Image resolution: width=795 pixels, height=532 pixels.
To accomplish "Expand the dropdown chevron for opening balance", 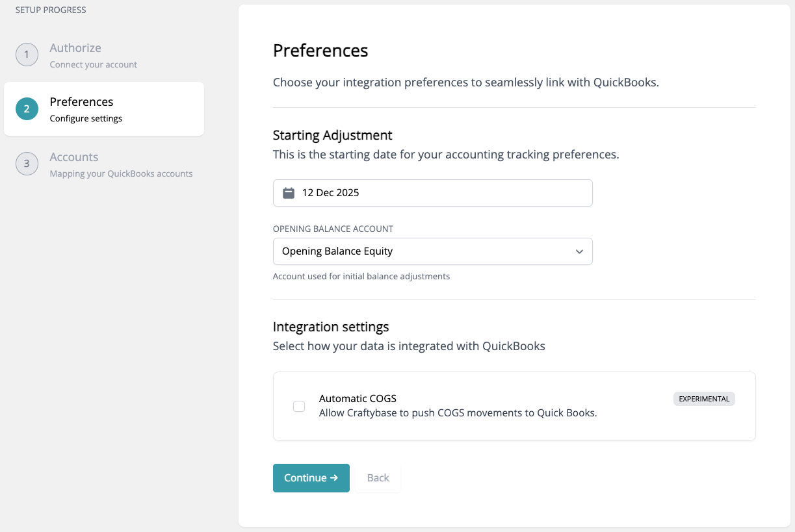I will tap(579, 252).
